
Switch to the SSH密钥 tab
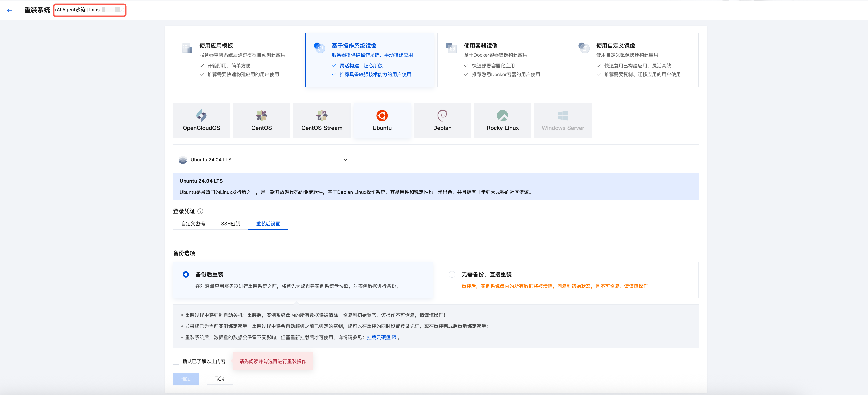click(231, 224)
